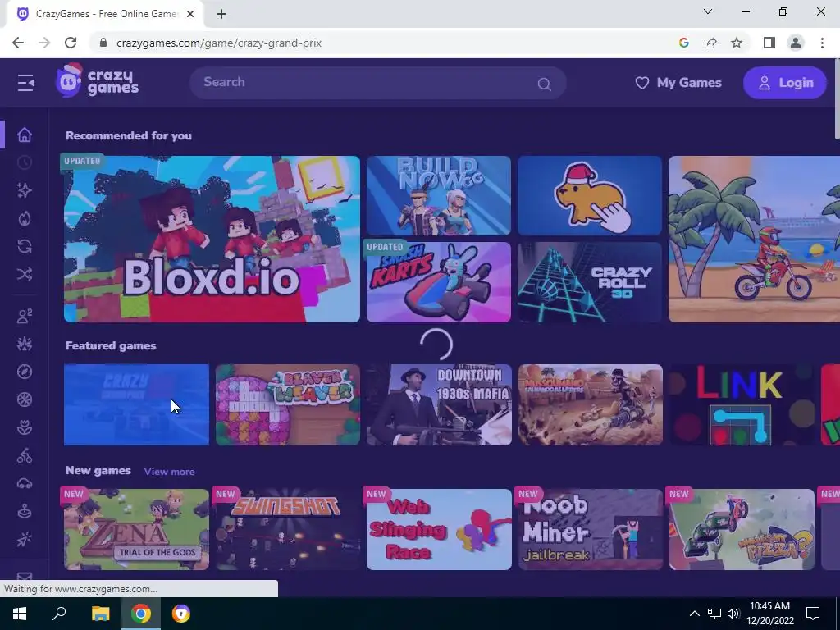Share this page via share icon
The width and height of the screenshot is (840, 630).
[710, 43]
